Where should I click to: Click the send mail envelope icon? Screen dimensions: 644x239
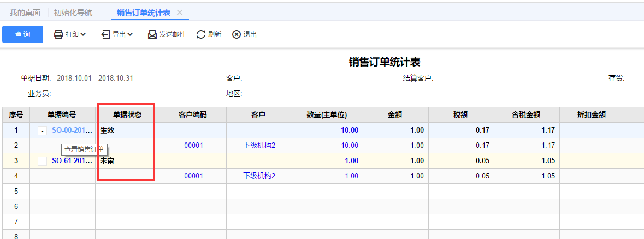click(152, 34)
